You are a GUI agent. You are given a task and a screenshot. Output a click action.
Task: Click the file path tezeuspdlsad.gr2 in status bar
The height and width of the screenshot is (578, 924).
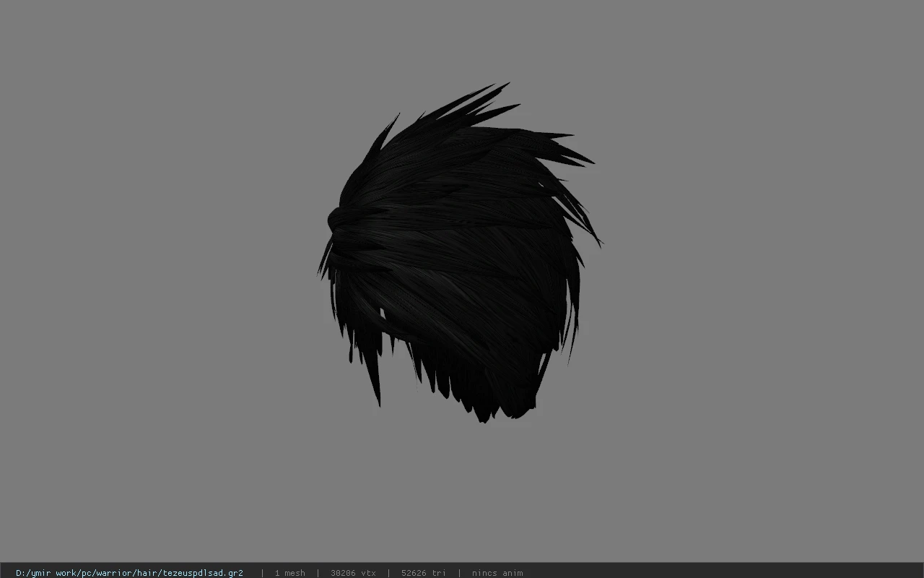(129, 573)
